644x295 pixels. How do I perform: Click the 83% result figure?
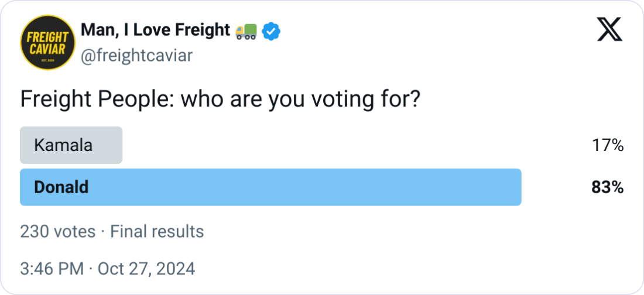(x=608, y=187)
